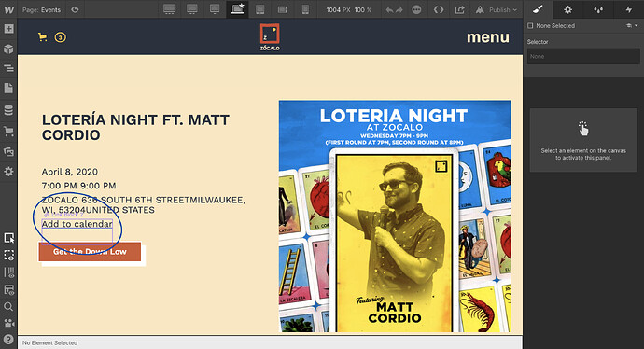Toggle the None Selected checkbox
The width and height of the screenshot is (644, 349).
530,26
